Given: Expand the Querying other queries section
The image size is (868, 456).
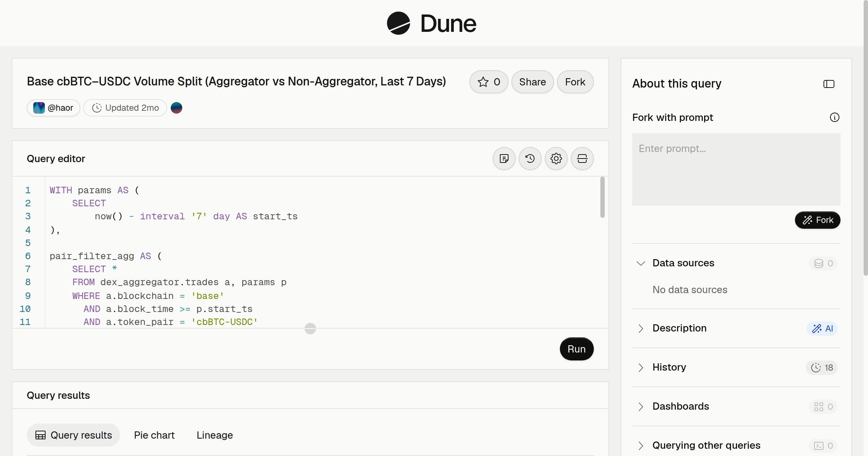Looking at the screenshot, I should [641, 446].
